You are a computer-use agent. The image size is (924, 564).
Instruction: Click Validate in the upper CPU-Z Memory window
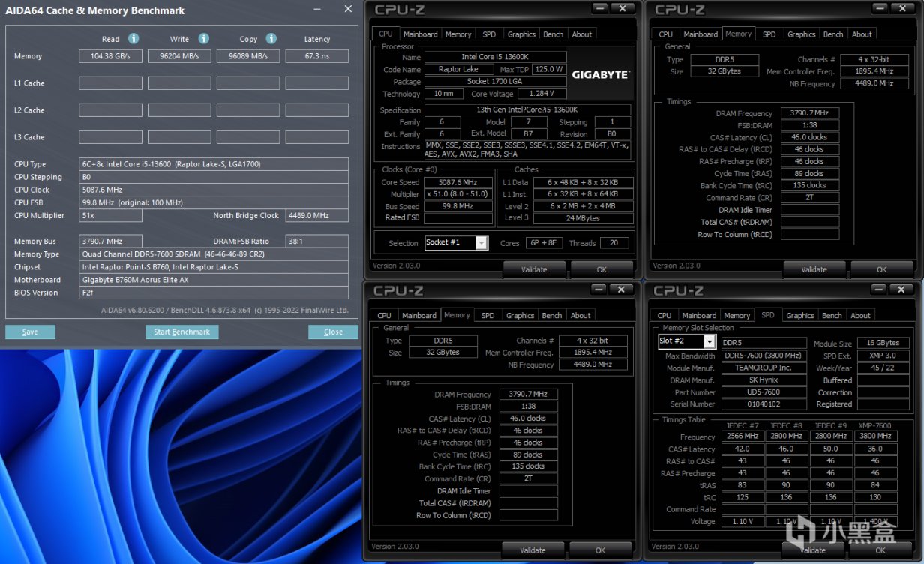[x=814, y=269]
